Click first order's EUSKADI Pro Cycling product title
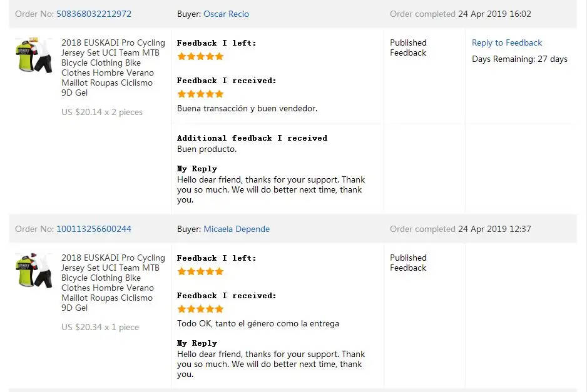The image size is (587, 392). 113,68
